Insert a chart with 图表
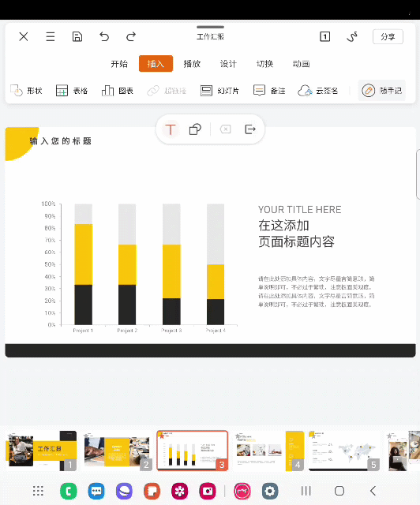Screen dimensions: 420x505 point(118,91)
